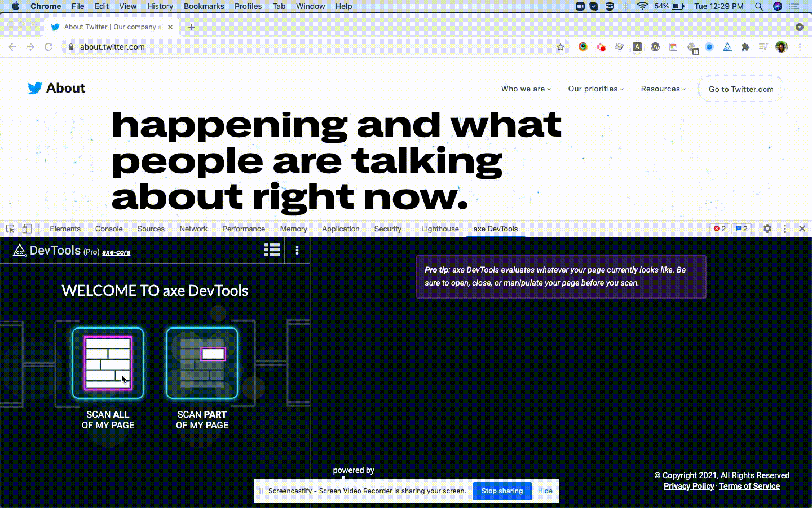Switch to the Application tab
This screenshot has width=812, height=508.
coord(341,229)
